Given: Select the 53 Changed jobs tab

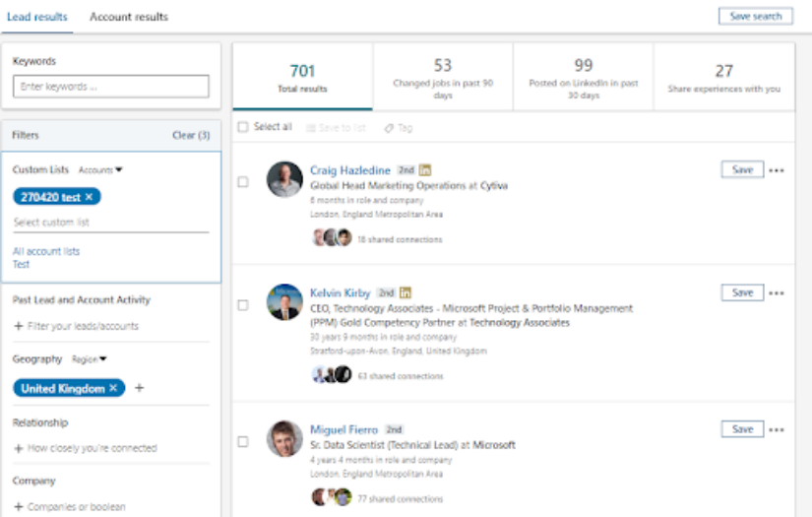Looking at the screenshot, I should click(443, 77).
